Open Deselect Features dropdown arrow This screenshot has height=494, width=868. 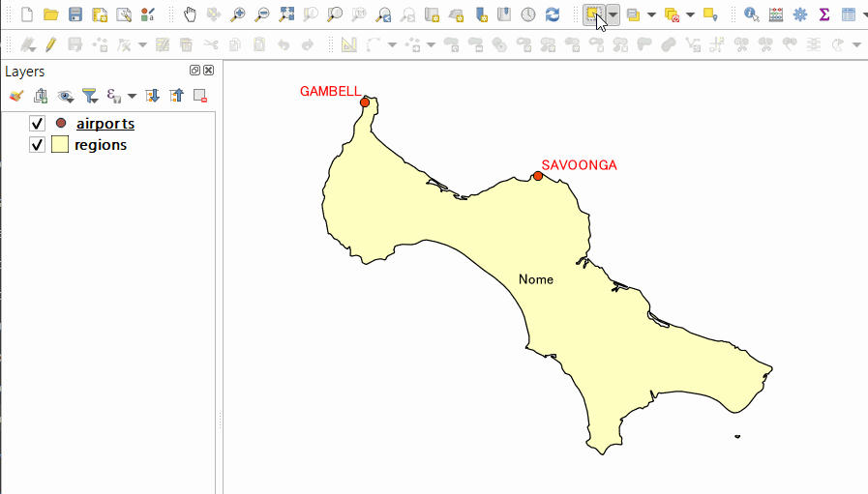click(x=690, y=15)
